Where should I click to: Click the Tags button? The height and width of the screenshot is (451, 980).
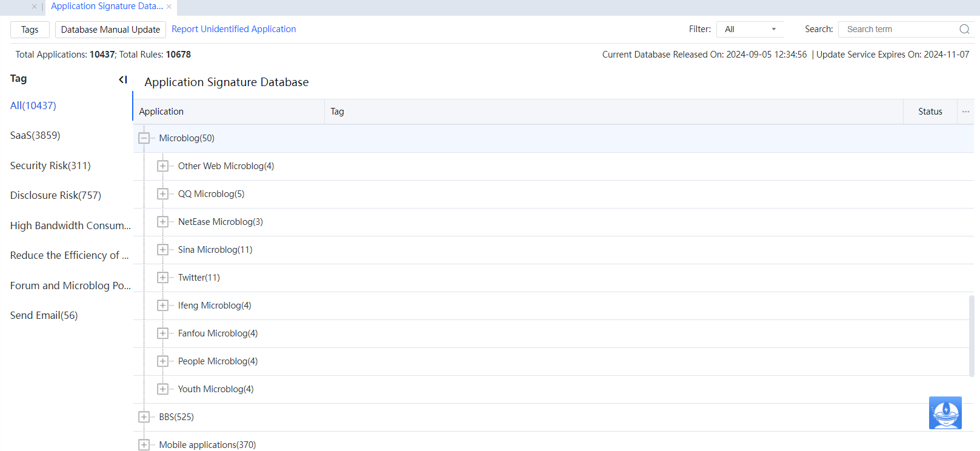click(30, 30)
